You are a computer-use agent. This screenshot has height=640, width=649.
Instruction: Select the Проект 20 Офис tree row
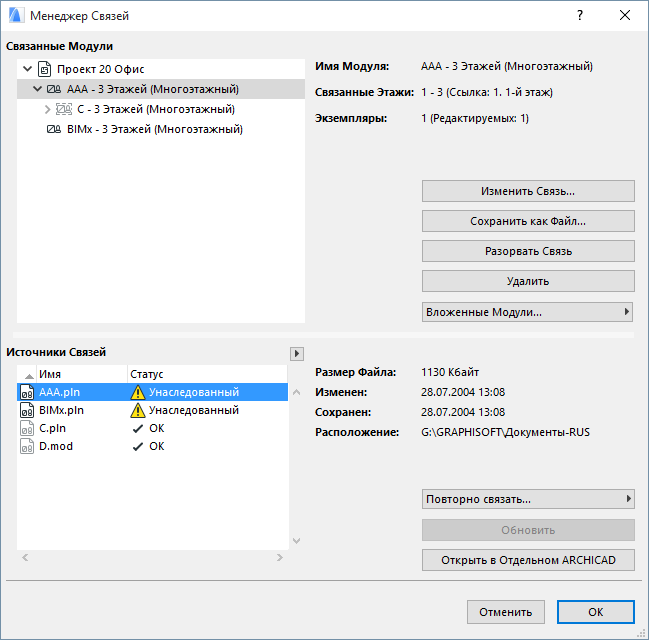pyautogui.click(x=161, y=69)
